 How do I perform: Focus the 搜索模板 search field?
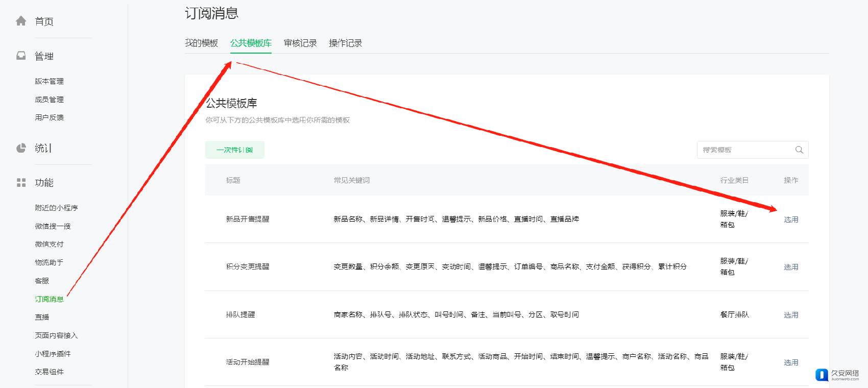pos(745,150)
